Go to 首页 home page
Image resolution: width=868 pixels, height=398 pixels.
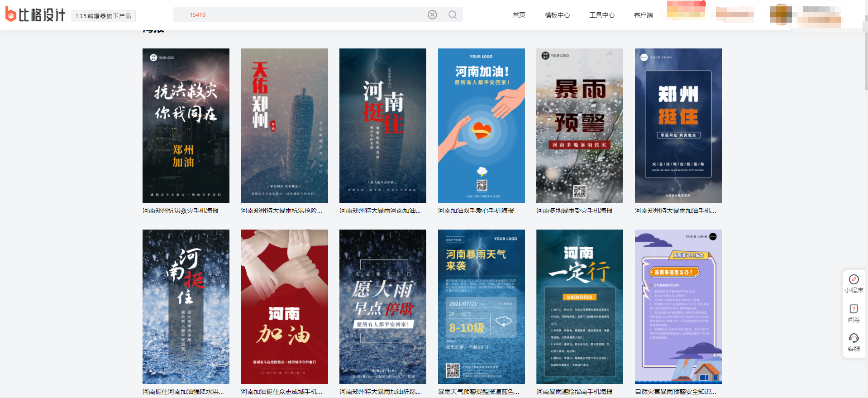(519, 15)
